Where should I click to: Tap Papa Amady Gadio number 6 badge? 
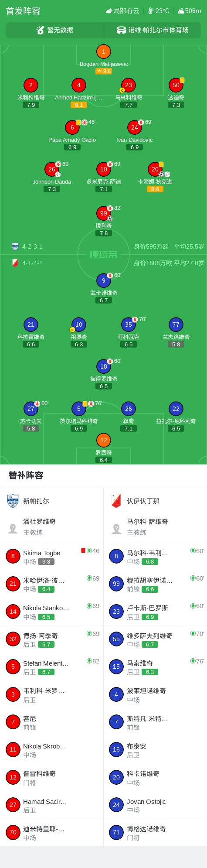coord(72,127)
